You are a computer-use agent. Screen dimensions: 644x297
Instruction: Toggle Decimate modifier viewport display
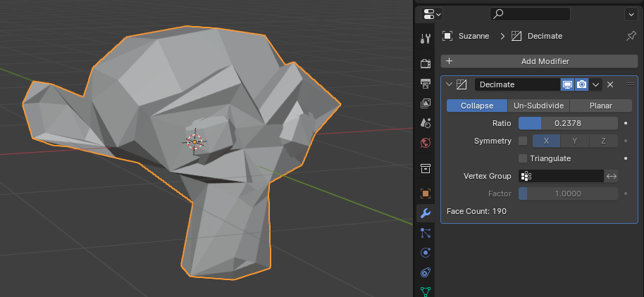click(x=568, y=84)
